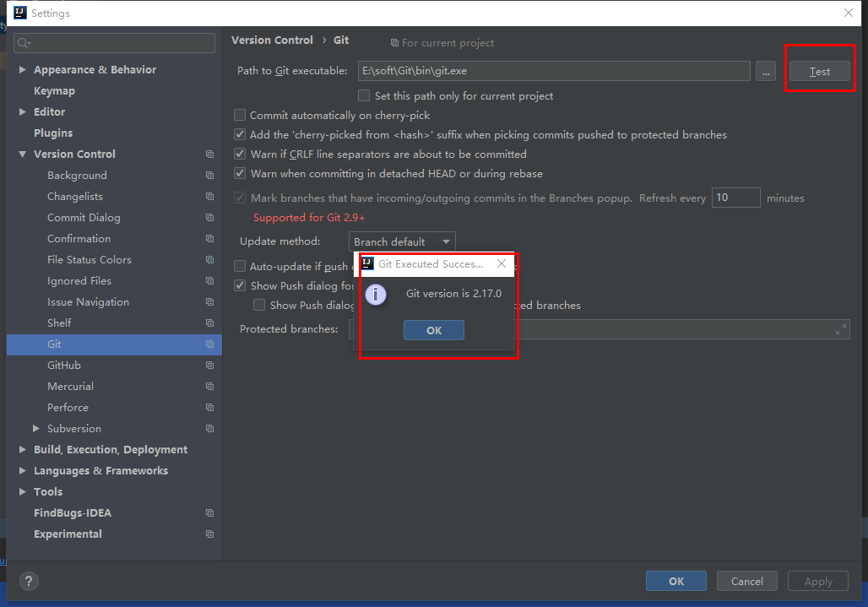Click the per-project icon beside Experimental
Image resolution: width=868 pixels, height=607 pixels.
209,534
